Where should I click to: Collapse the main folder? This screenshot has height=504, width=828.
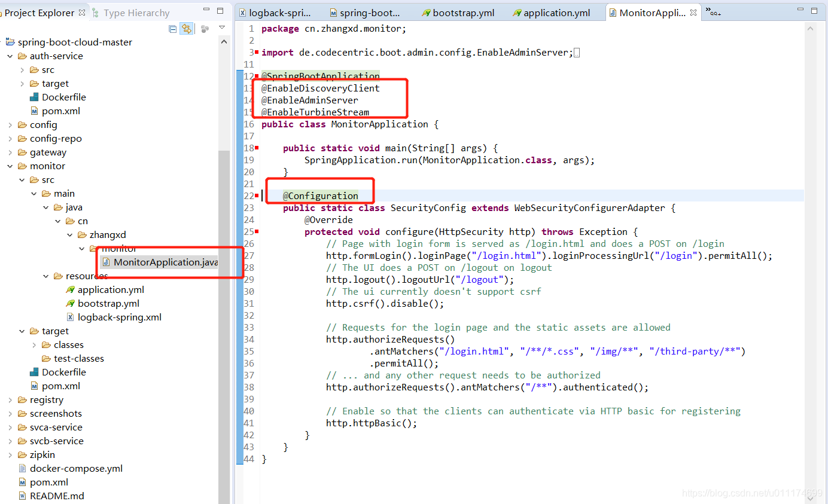pyautogui.click(x=34, y=193)
